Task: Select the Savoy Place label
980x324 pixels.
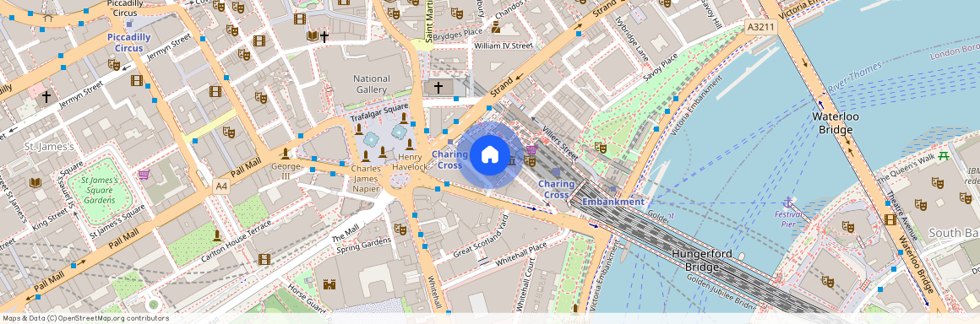Action: click(660, 68)
